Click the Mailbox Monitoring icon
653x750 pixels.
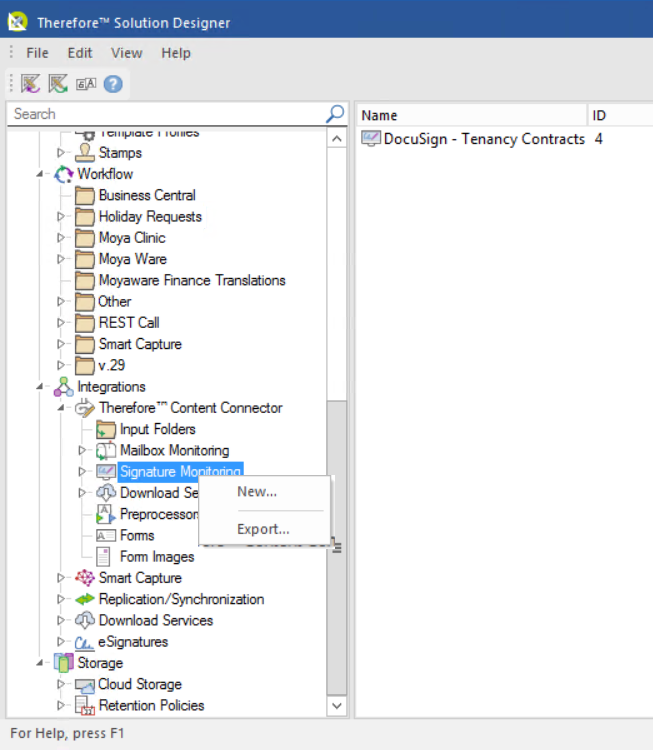(106, 451)
